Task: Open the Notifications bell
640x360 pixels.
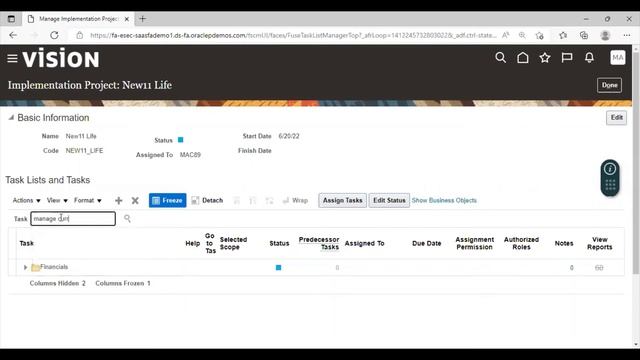Action: pyautogui.click(x=589, y=58)
